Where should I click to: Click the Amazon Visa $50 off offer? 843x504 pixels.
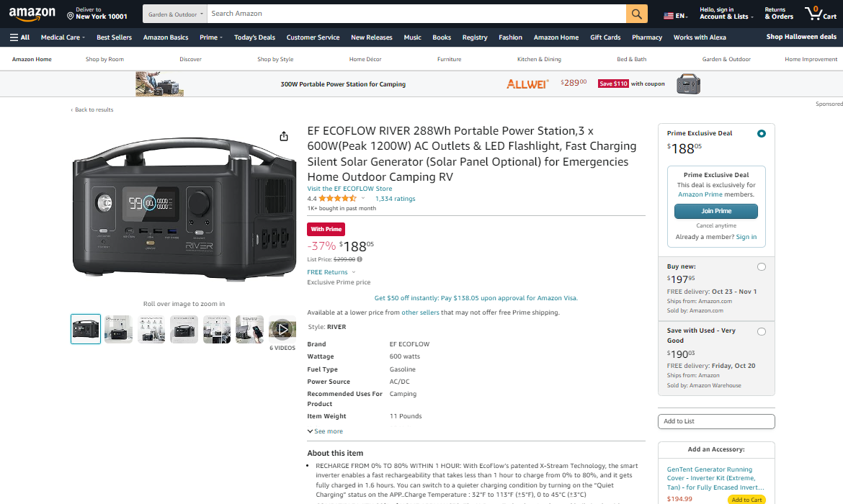pyautogui.click(x=476, y=298)
